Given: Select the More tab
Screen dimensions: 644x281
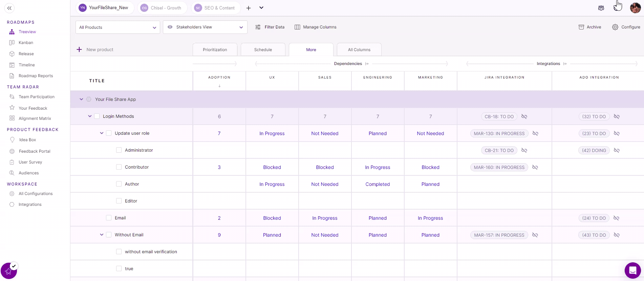Looking at the screenshot, I should pyautogui.click(x=311, y=50).
